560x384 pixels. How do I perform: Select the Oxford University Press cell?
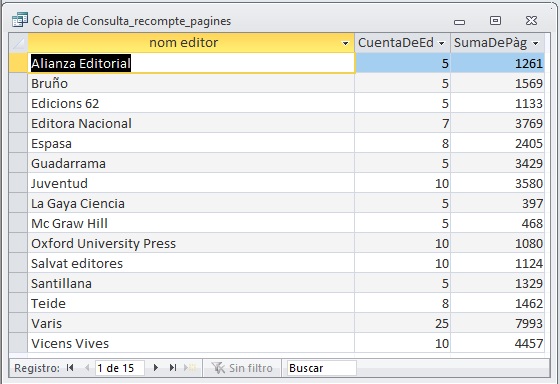tap(191, 243)
